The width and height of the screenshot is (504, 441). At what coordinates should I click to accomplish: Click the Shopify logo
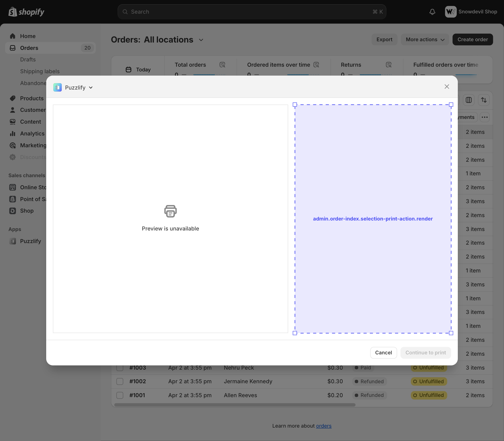[x=26, y=12]
